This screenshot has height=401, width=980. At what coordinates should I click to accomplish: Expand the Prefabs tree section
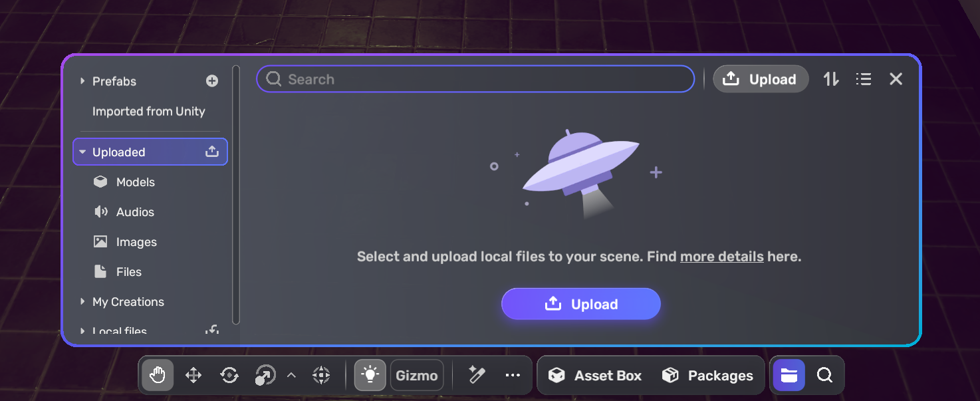point(82,81)
